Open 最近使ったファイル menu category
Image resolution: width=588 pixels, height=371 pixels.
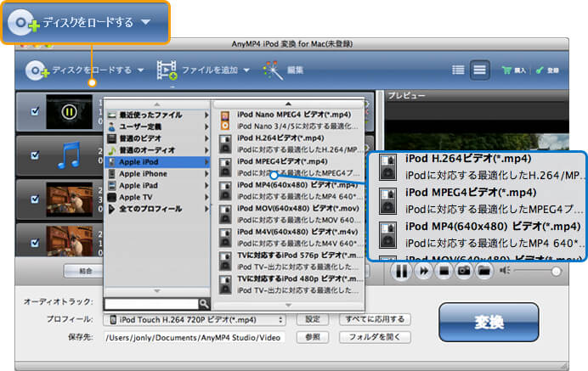157,115
